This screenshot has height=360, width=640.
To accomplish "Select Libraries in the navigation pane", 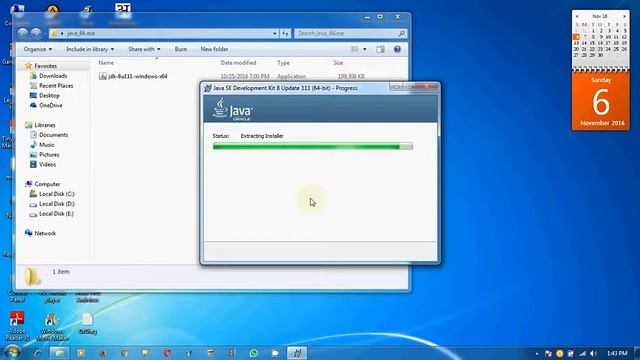I will tap(40, 125).
